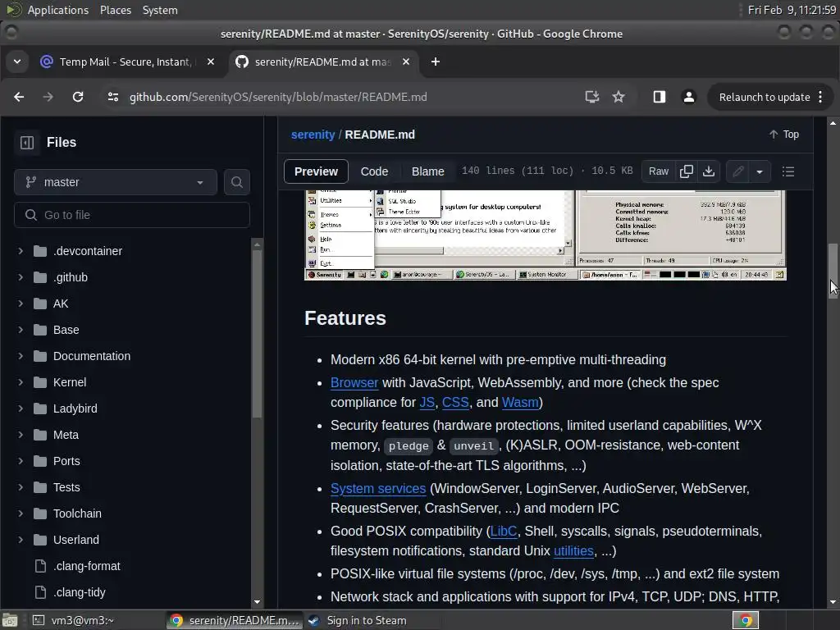Click the page vertical scrollbar thumb
This screenshot has height=630, width=840.
pos(833,269)
